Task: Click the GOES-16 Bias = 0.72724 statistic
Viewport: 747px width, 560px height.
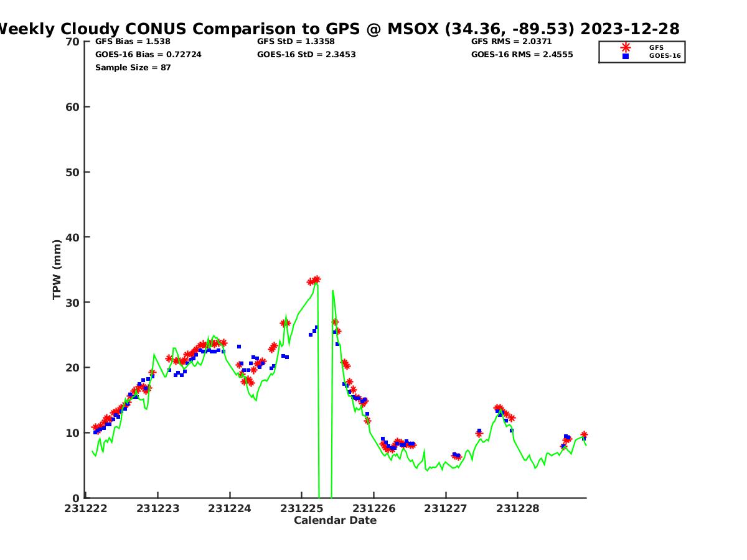Action: pyautogui.click(x=148, y=55)
